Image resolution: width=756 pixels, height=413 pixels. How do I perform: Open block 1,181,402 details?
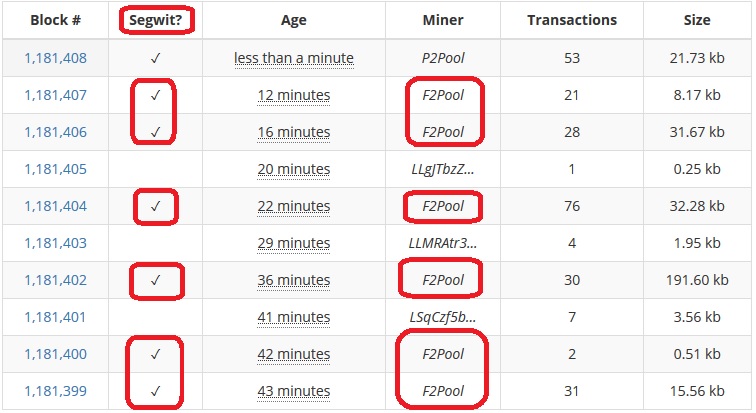click(55, 280)
